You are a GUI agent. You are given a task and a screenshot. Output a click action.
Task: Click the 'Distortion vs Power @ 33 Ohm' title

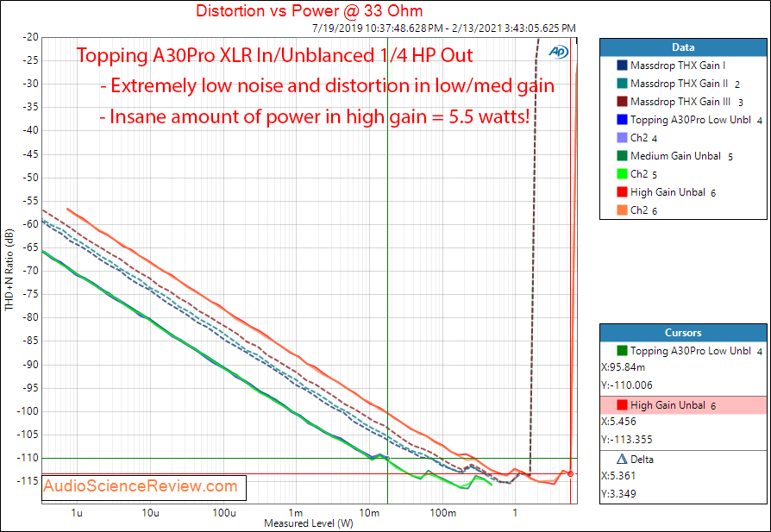[310, 10]
